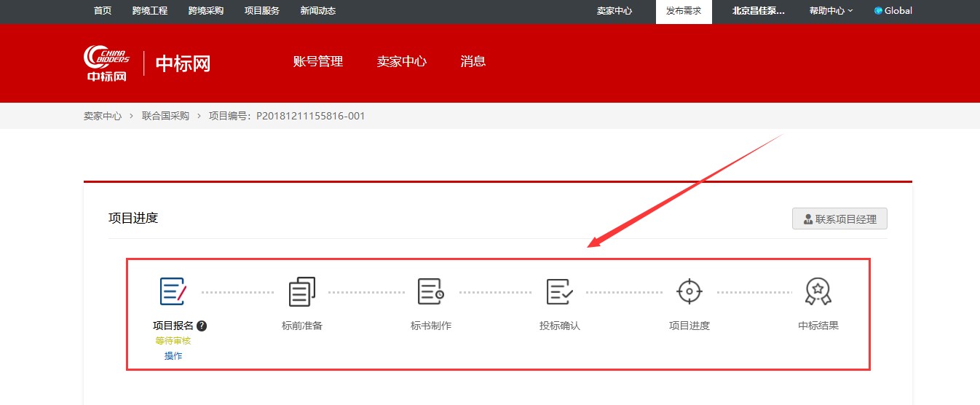The image size is (980, 405).
Task: Click the 项目报名 step icon
Action: pos(173,291)
